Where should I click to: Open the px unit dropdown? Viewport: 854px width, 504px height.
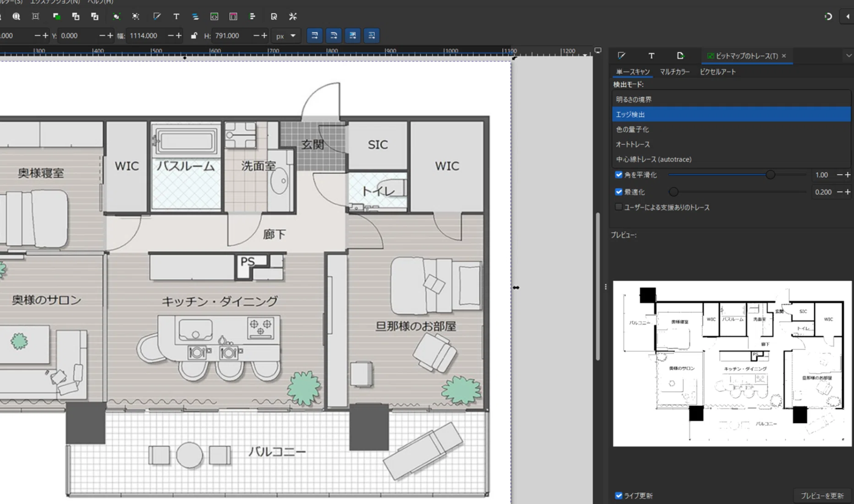click(x=285, y=35)
